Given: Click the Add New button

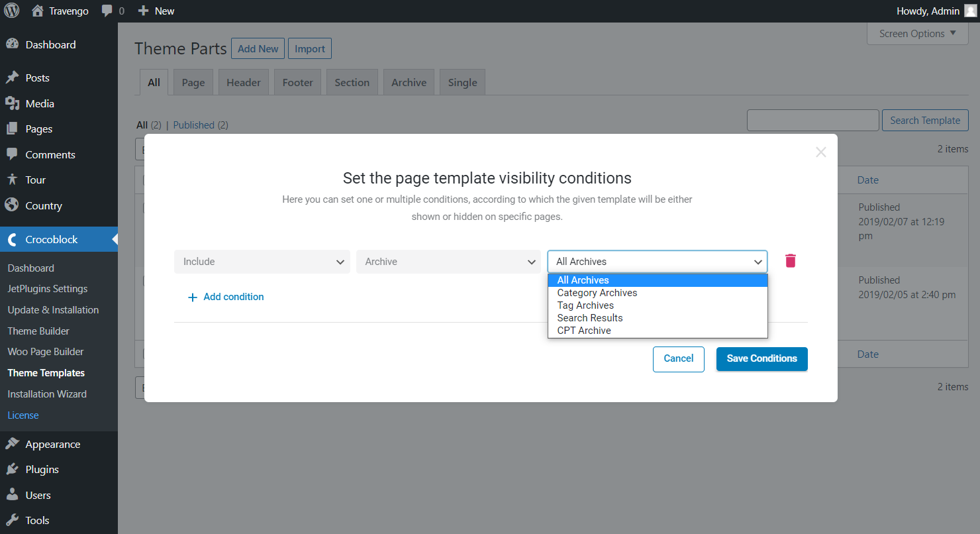Looking at the screenshot, I should pyautogui.click(x=258, y=48).
